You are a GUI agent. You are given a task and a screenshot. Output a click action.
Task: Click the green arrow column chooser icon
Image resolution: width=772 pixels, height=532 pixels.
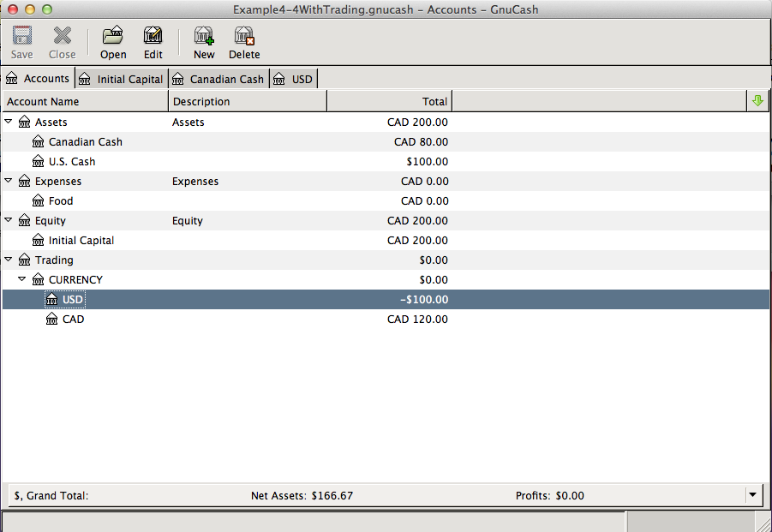click(x=757, y=101)
